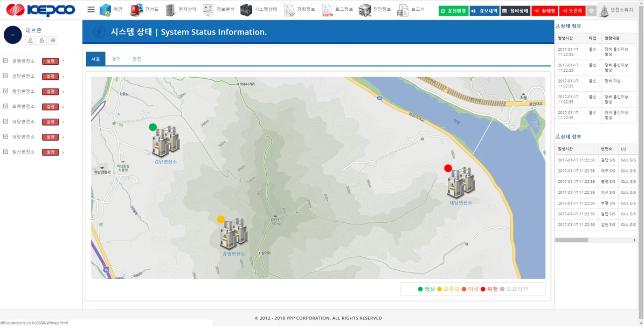Expand the 침산변전소 row chevron
Viewport: 644px width, 328px height.
click(63, 153)
